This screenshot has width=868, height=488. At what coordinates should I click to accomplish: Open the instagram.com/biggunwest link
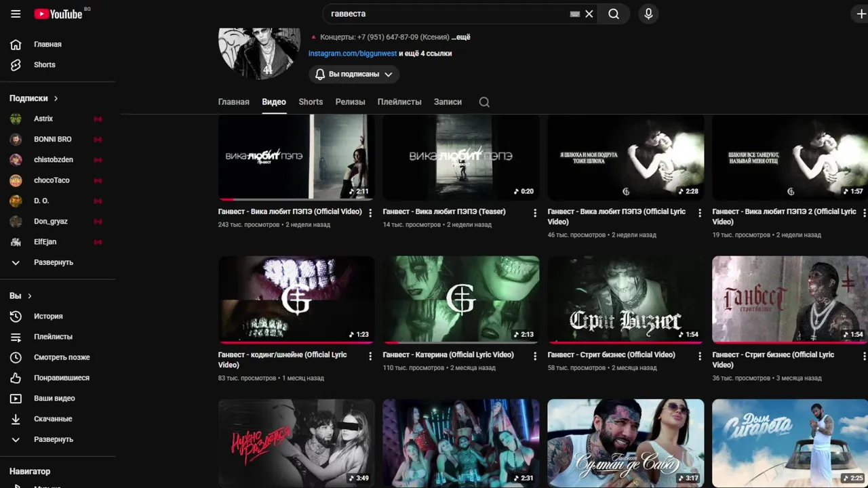353,54
